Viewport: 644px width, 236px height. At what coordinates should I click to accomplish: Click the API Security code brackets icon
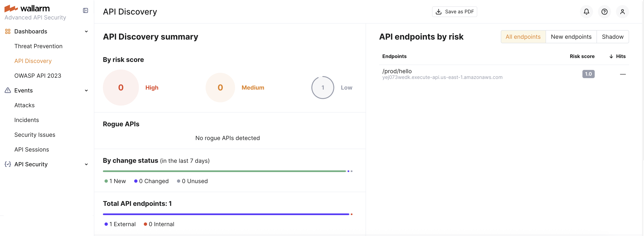pyautogui.click(x=8, y=164)
